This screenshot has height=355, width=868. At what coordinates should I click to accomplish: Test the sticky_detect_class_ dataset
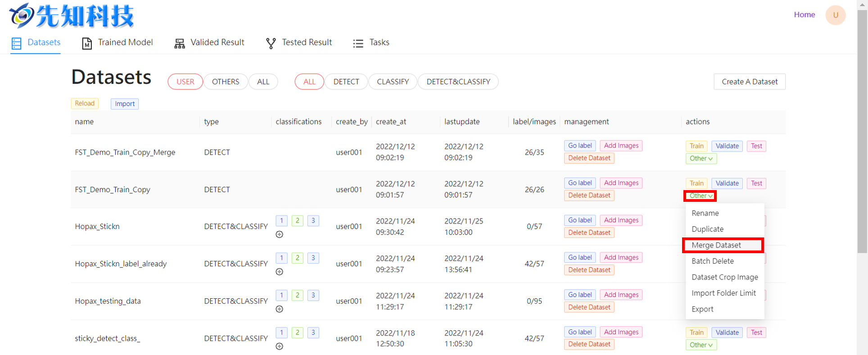coord(756,332)
